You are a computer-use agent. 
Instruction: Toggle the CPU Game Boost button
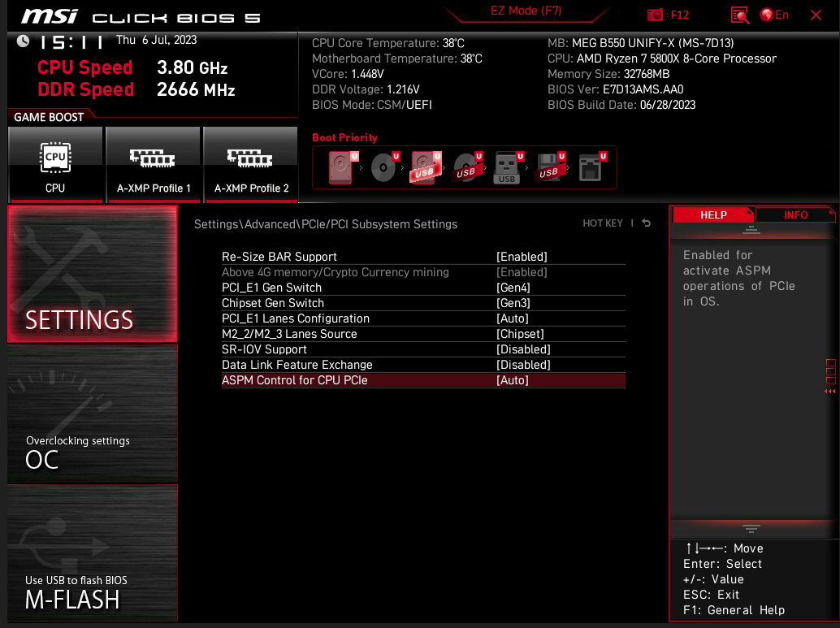click(55, 164)
